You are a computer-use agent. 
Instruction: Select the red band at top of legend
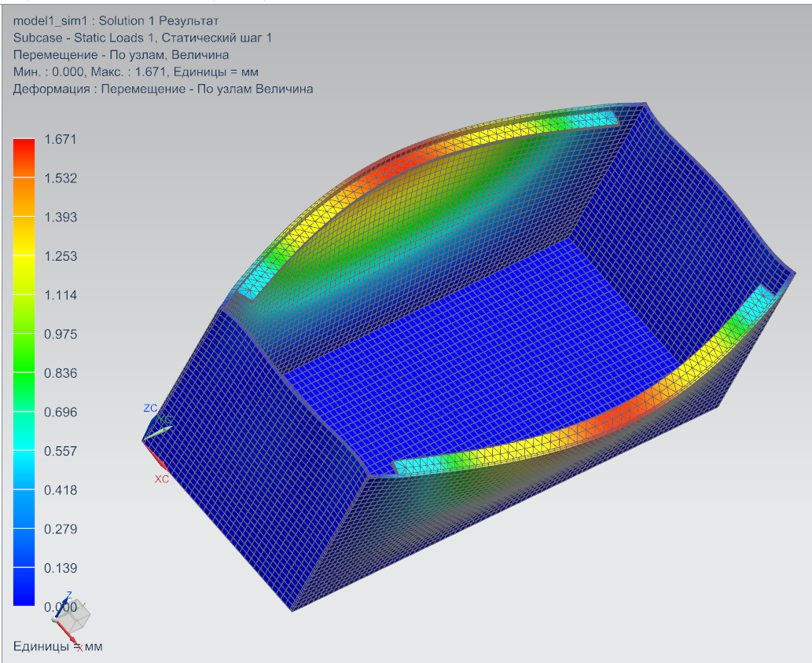tap(24, 148)
